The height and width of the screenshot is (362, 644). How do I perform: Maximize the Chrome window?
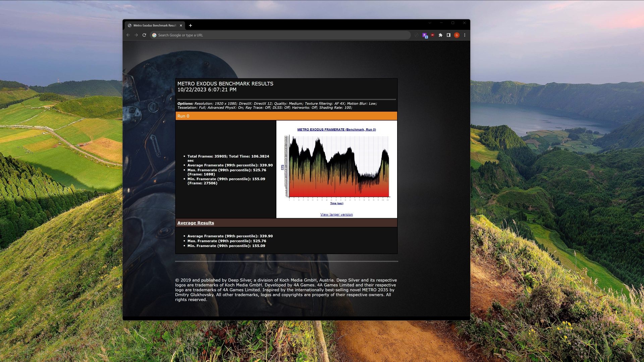pos(453,23)
